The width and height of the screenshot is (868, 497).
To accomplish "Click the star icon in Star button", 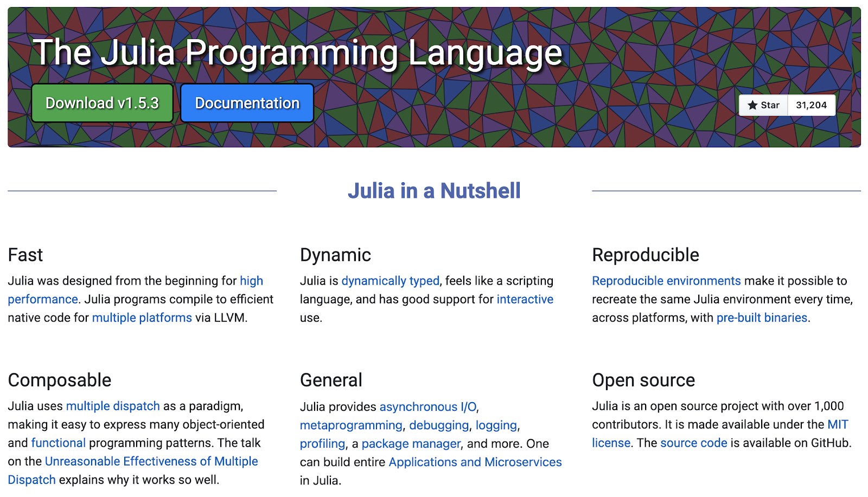I will pyautogui.click(x=752, y=105).
